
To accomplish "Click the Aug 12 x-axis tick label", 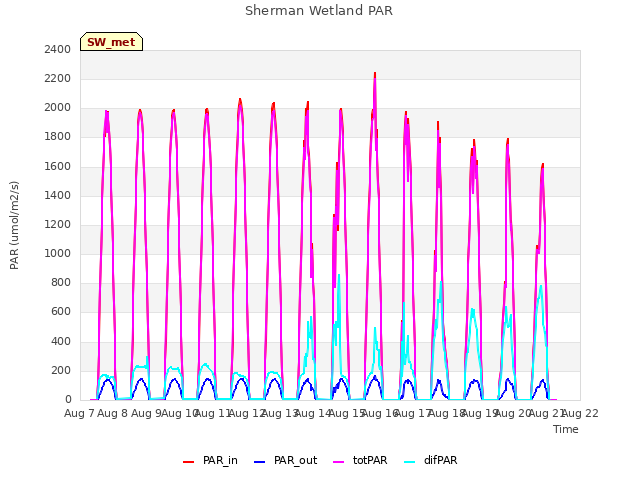I will [246, 413].
